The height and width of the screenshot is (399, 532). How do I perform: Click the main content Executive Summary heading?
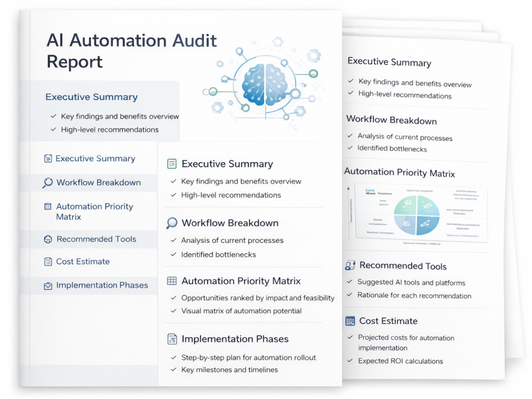point(227,164)
